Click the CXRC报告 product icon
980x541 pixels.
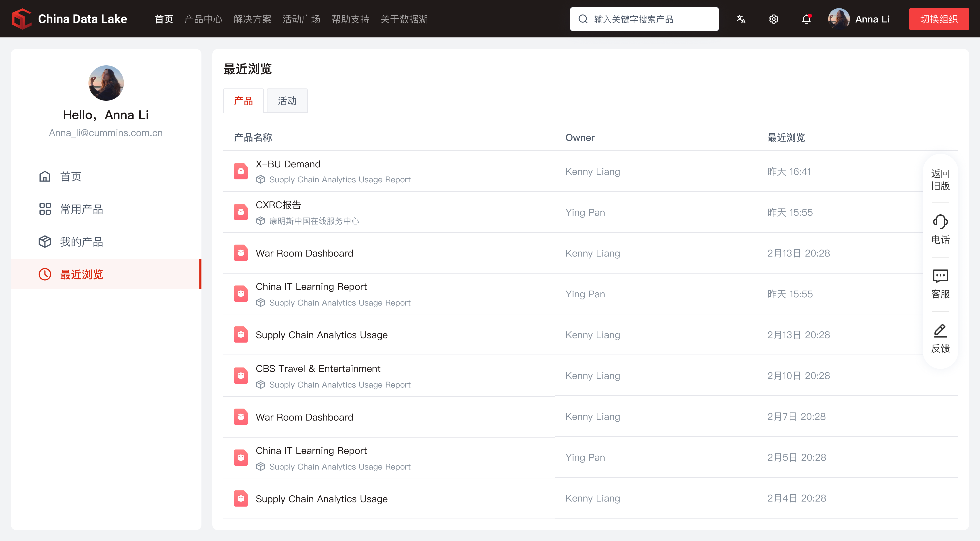(241, 212)
